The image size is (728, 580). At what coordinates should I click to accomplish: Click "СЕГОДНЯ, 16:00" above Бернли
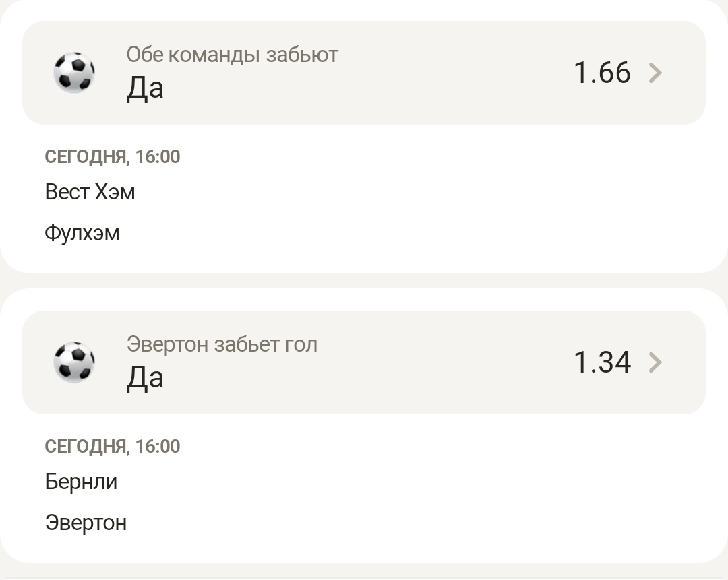point(113,447)
